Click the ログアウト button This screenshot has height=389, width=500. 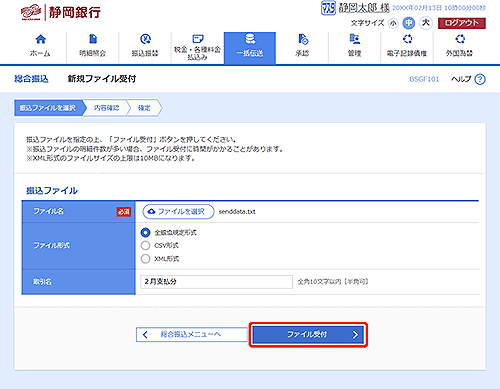click(x=462, y=23)
